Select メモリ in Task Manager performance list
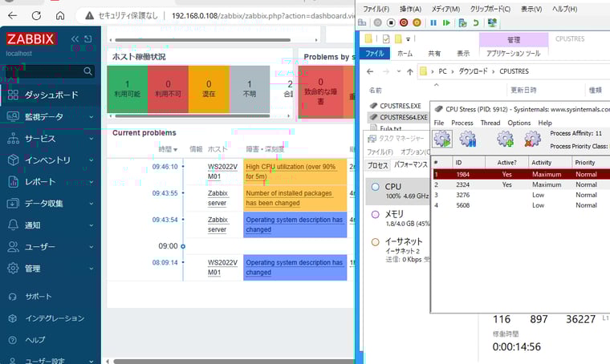The width and height of the screenshot is (610, 364). pyautogui.click(x=397, y=218)
